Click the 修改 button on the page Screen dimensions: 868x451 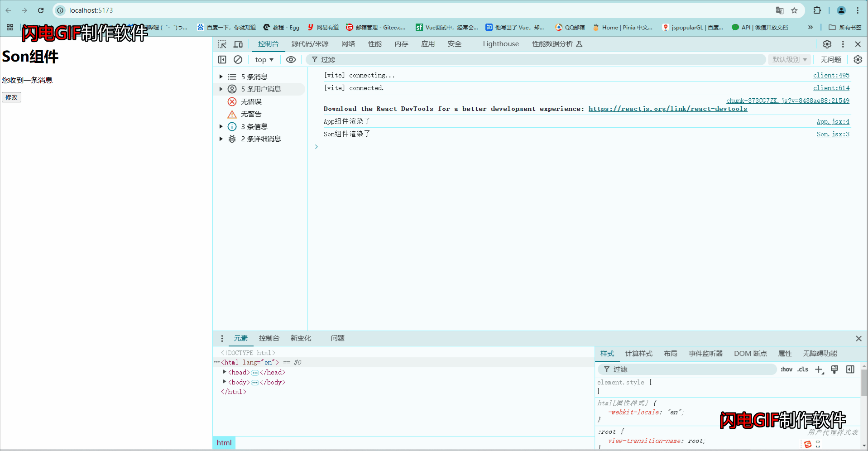click(x=11, y=97)
